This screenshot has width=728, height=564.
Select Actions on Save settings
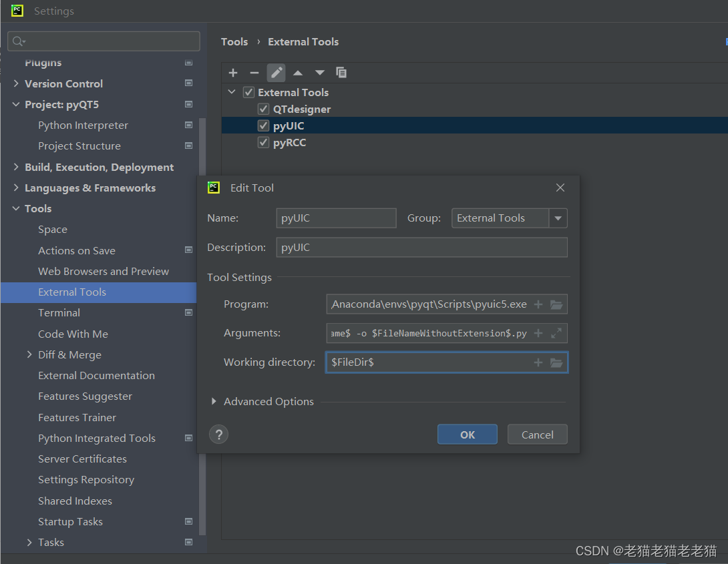pyautogui.click(x=77, y=250)
